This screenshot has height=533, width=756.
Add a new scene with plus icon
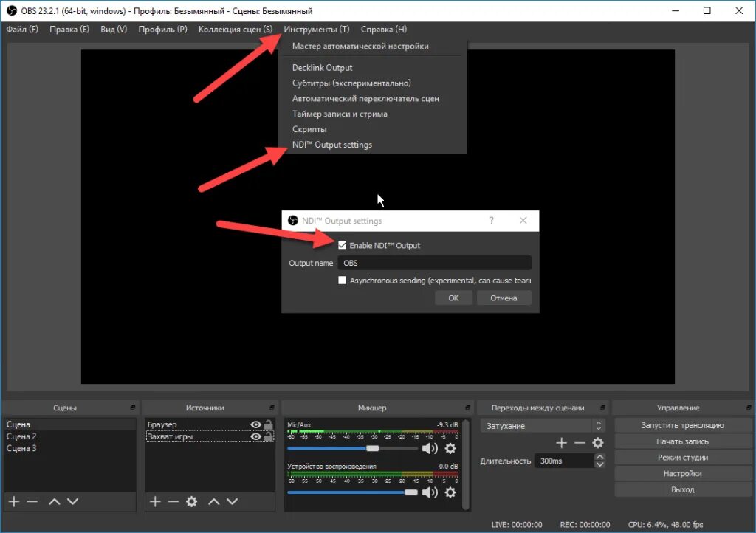(14, 502)
